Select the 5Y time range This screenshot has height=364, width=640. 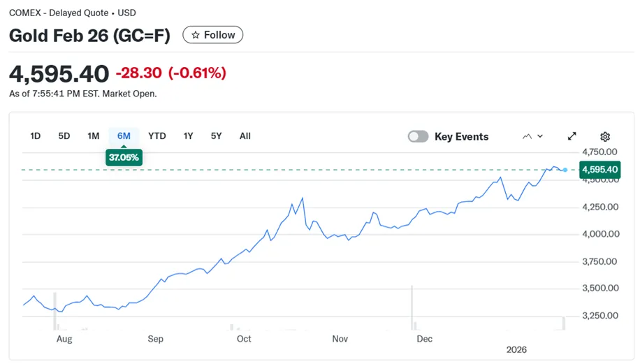(x=217, y=136)
